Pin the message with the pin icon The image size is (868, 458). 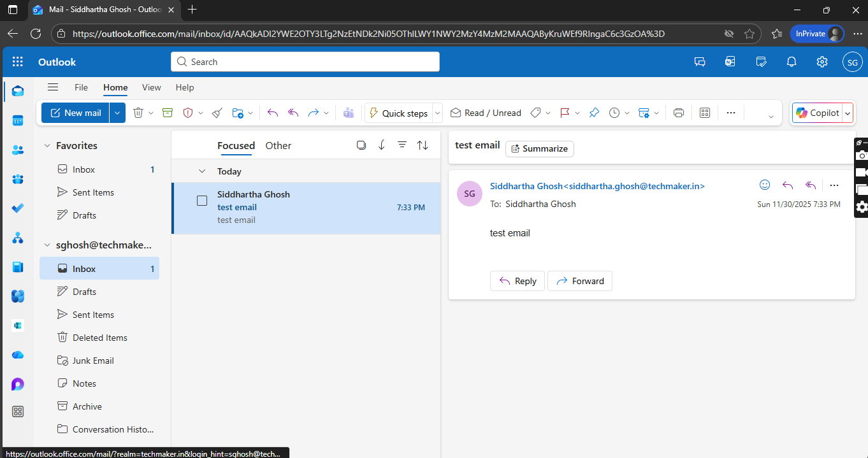[594, 113]
